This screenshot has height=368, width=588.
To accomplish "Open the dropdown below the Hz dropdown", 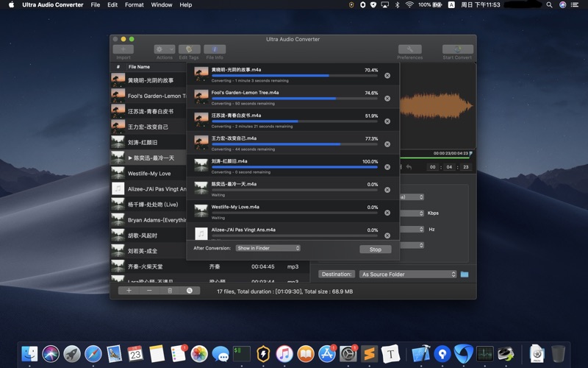I will (x=412, y=245).
